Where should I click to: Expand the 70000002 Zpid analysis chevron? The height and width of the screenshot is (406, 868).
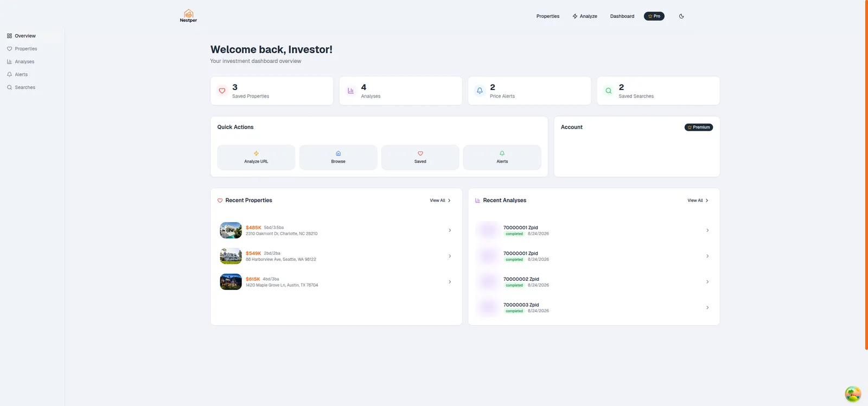[707, 282]
